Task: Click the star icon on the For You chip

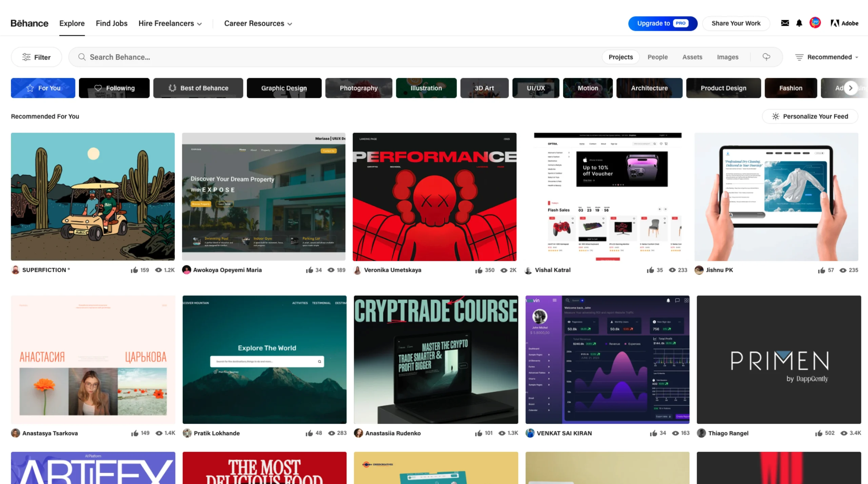Action: click(30, 88)
